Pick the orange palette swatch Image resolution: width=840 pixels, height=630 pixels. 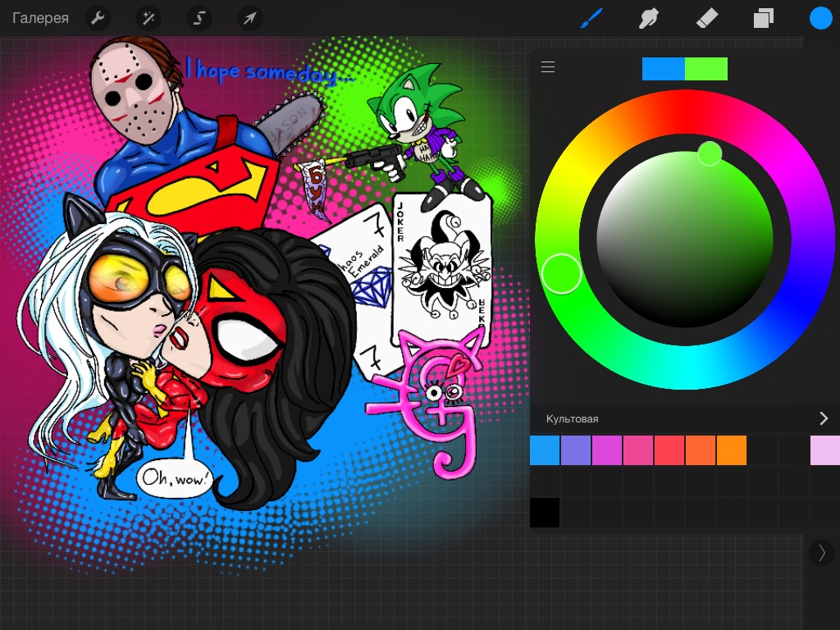pyautogui.click(x=731, y=450)
